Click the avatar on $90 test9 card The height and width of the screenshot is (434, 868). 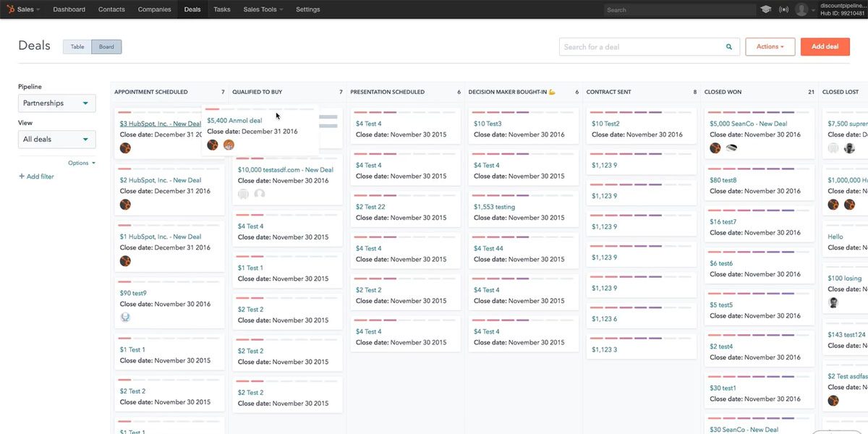click(x=125, y=317)
